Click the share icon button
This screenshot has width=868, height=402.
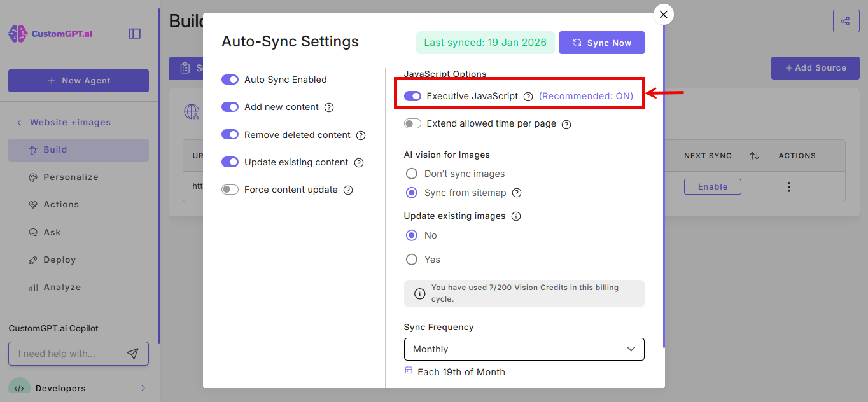click(845, 21)
